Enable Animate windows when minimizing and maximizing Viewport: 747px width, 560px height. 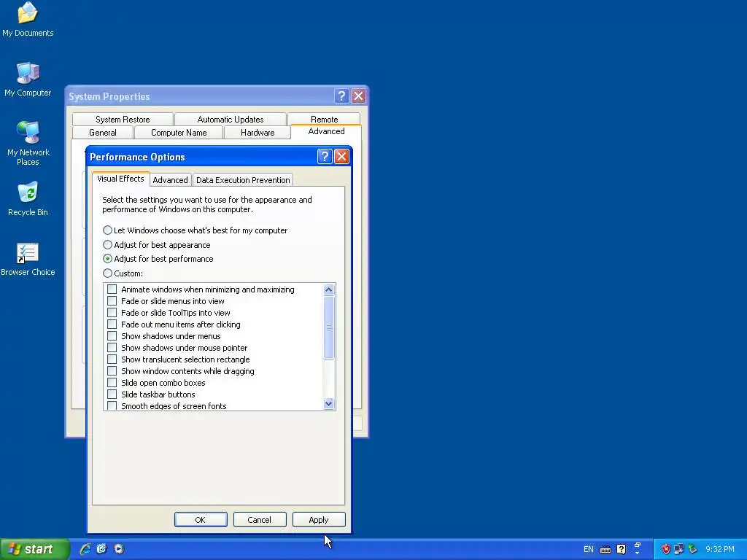(112, 289)
